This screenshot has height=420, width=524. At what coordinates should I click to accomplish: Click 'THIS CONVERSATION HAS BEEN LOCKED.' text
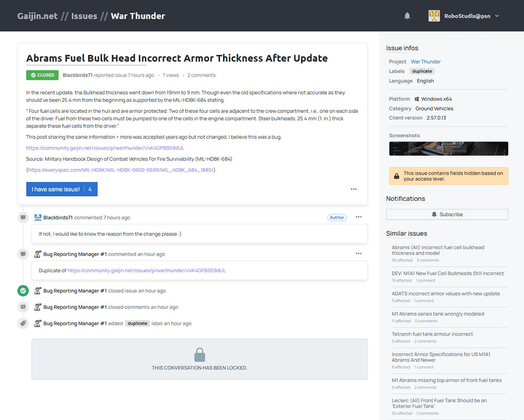(200, 368)
